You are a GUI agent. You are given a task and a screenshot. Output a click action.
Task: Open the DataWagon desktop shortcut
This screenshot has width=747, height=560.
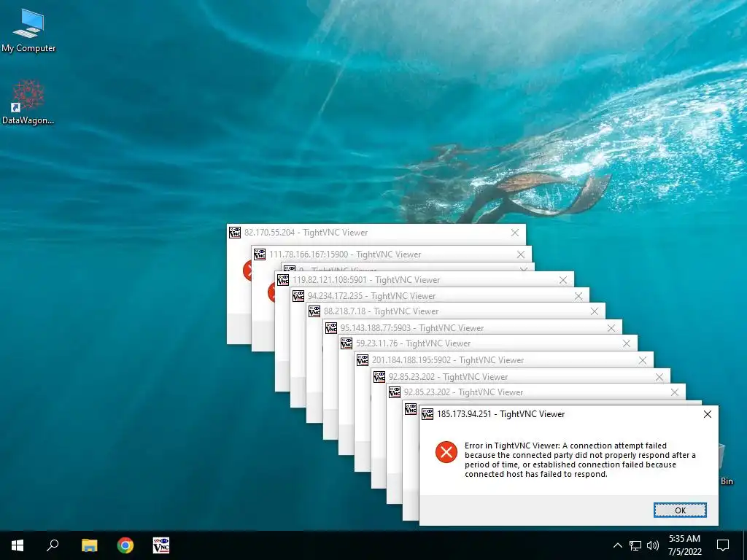click(28, 102)
